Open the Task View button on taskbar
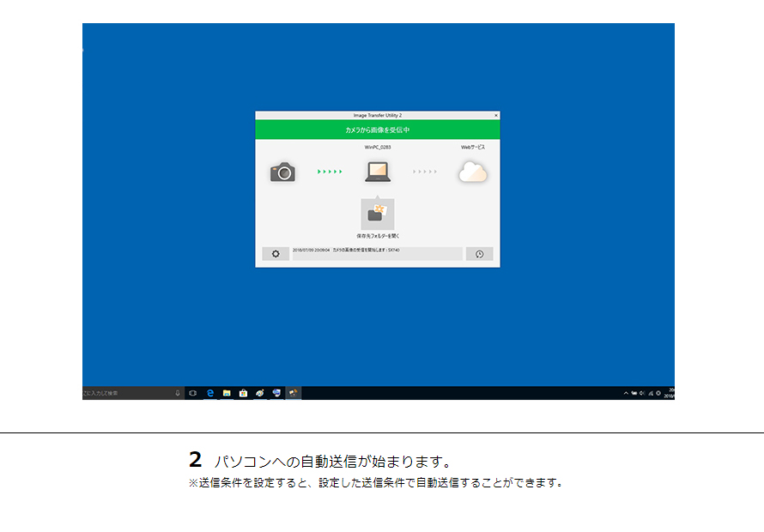 click(x=191, y=392)
